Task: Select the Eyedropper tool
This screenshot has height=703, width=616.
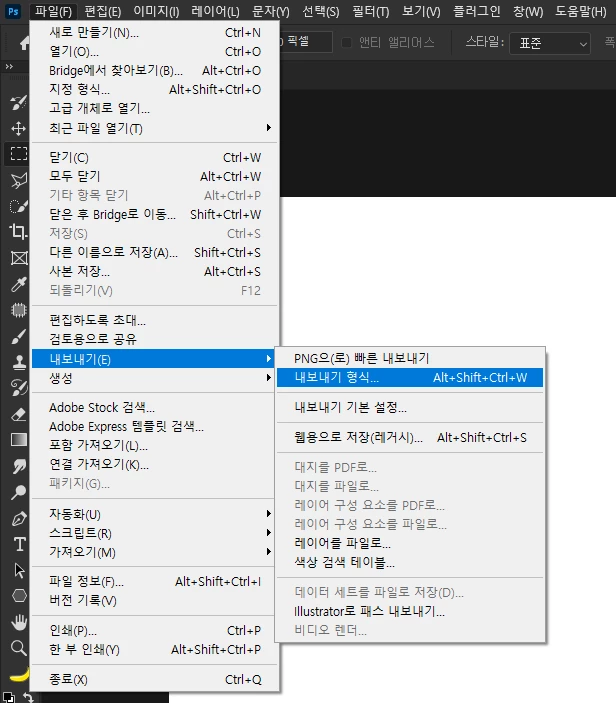Action: pyautogui.click(x=18, y=284)
